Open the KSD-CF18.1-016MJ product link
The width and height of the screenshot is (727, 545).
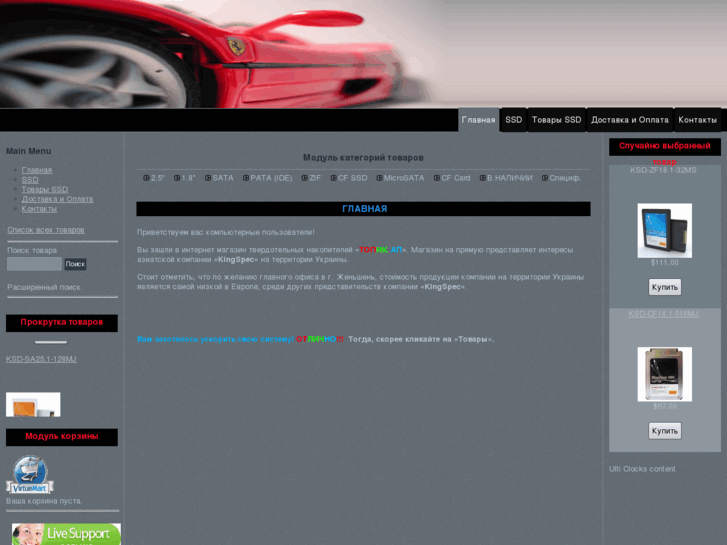click(x=663, y=314)
